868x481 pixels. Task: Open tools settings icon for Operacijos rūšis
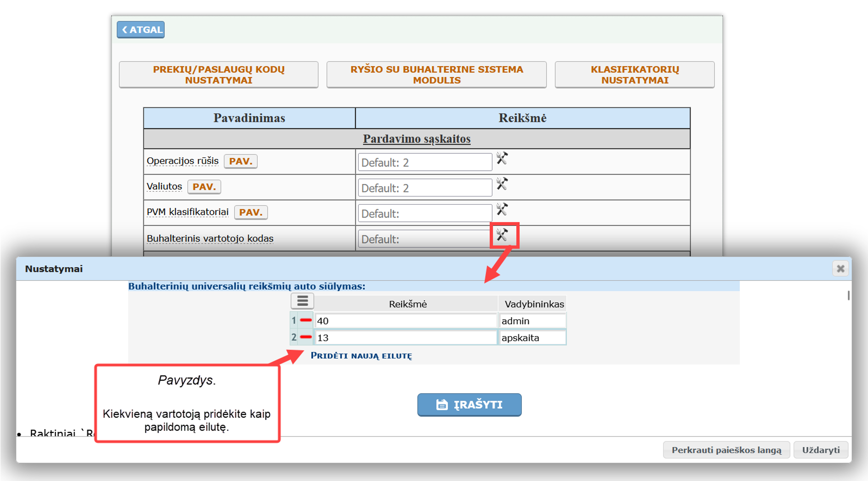click(502, 159)
